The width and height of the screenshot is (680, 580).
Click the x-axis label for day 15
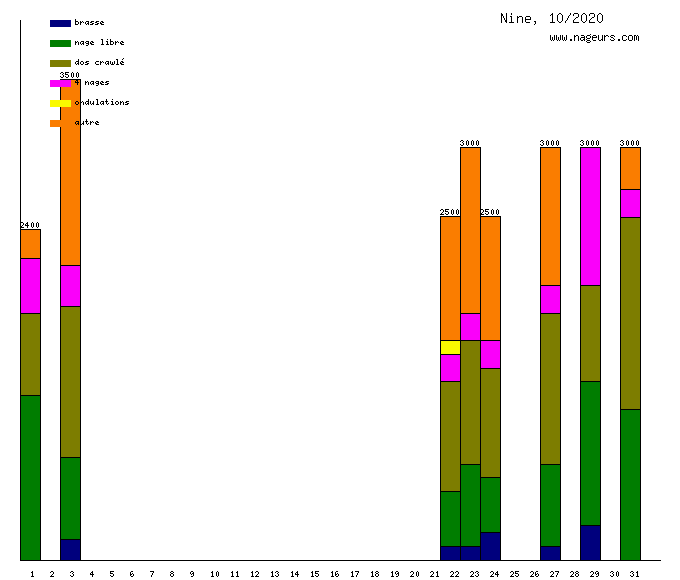(314, 574)
